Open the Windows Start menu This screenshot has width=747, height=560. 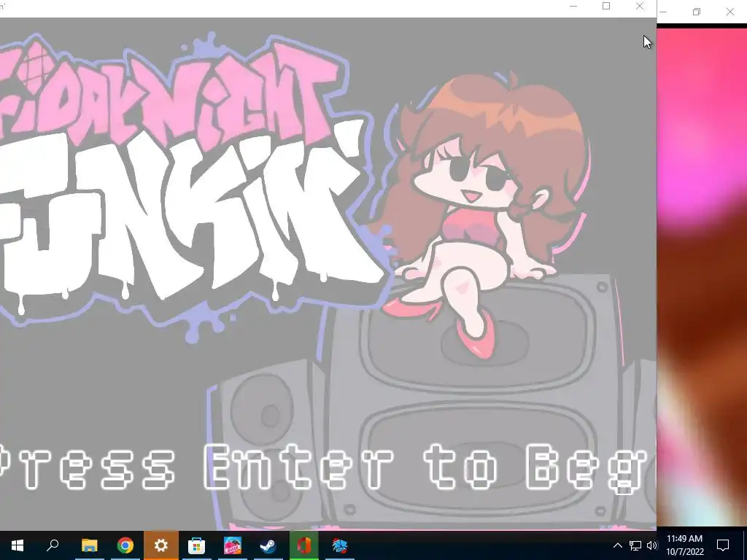[18, 545]
